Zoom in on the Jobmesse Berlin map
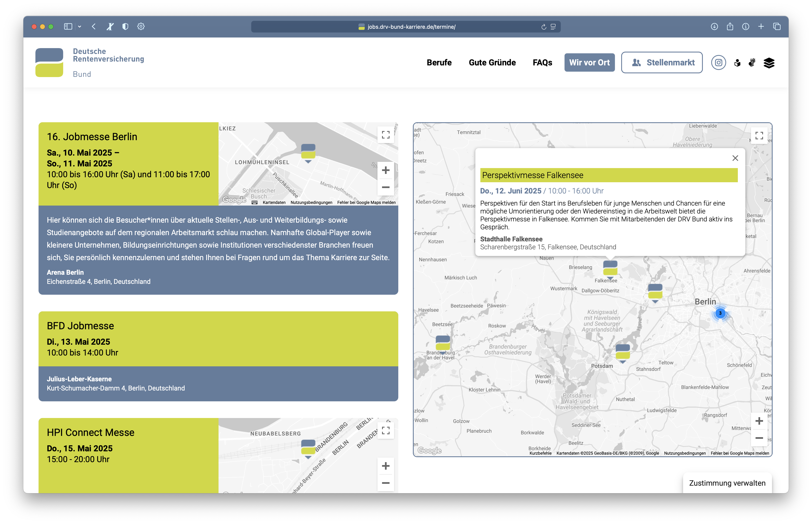This screenshot has height=524, width=812. (386, 170)
